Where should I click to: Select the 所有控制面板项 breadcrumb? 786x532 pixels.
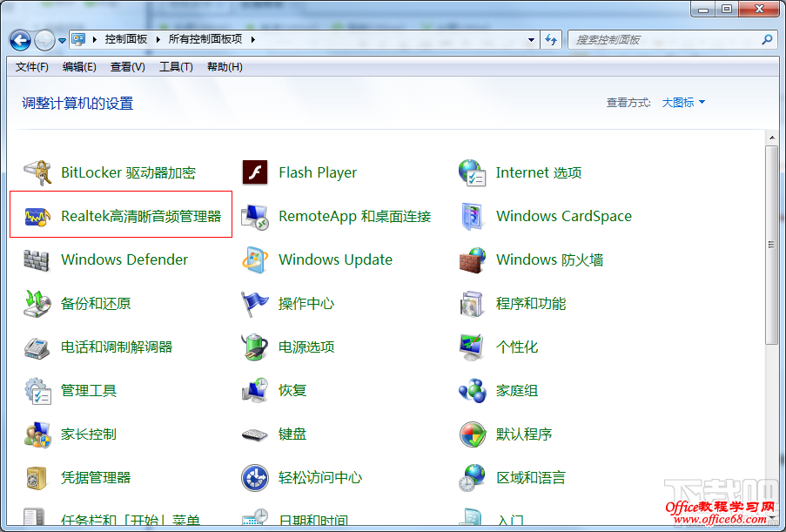205,39
